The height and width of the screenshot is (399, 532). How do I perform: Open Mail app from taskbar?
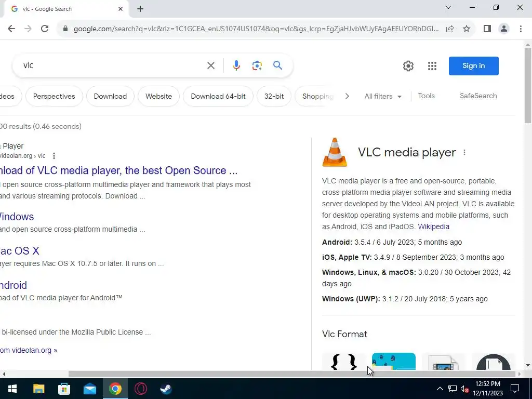pos(89,389)
